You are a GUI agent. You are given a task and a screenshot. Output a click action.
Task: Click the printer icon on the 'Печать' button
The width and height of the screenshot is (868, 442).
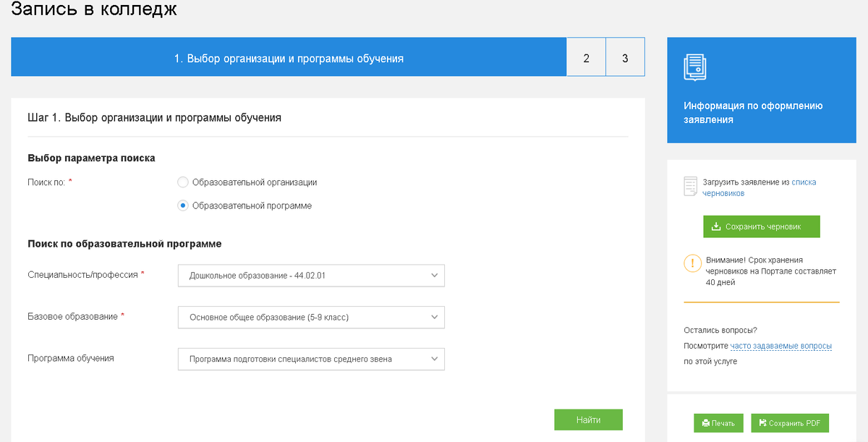click(706, 423)
